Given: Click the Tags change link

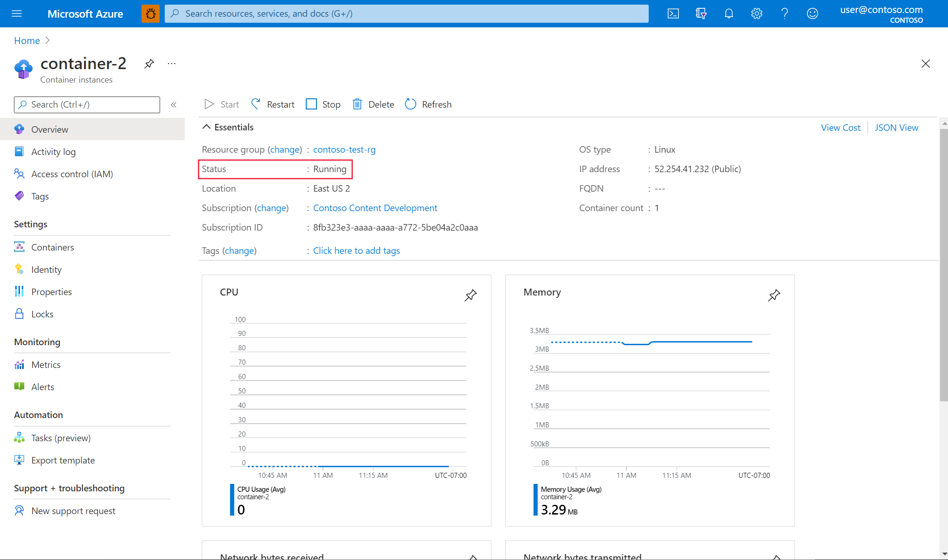Looking at the screenshot, I should (x=240, y=251).
